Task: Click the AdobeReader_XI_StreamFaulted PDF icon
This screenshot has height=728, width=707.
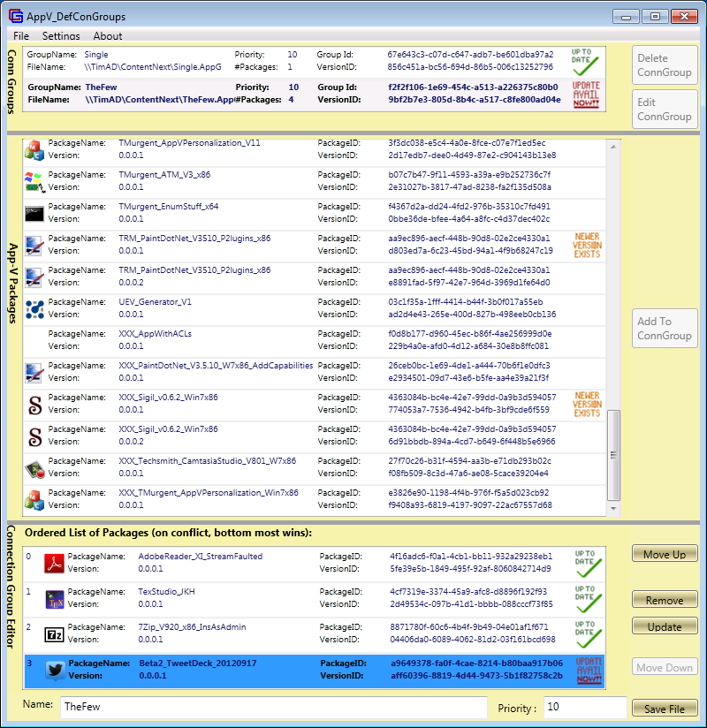Action: pos(54,564)
